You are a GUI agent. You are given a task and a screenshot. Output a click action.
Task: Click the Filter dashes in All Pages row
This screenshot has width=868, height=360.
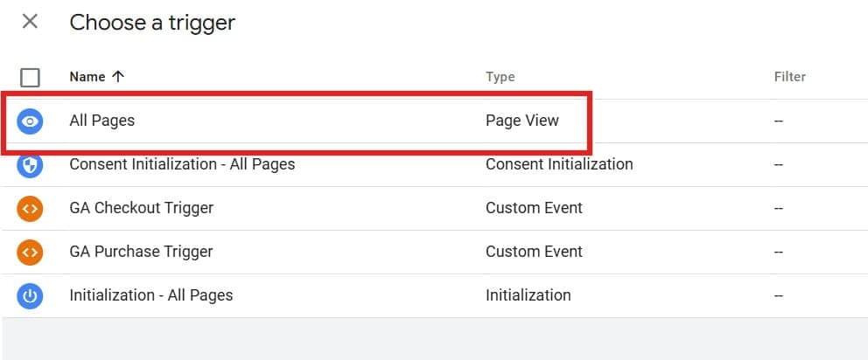coord(779,121)
